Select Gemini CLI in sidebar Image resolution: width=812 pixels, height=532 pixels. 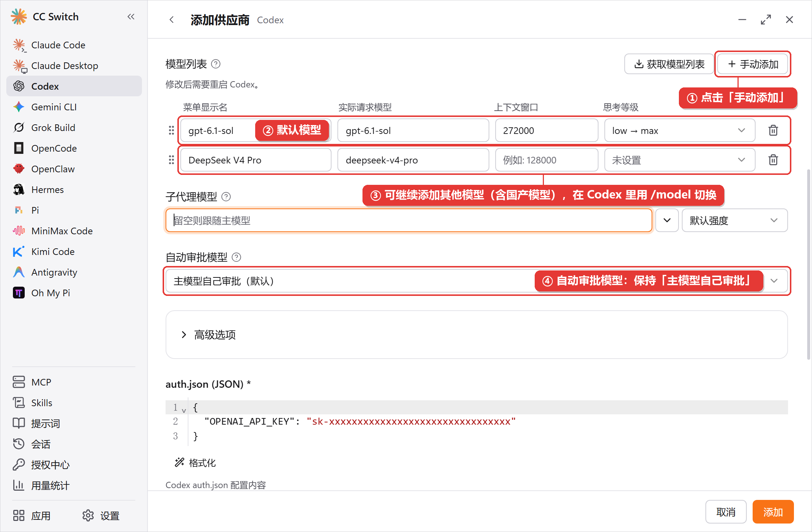[74, 107]
